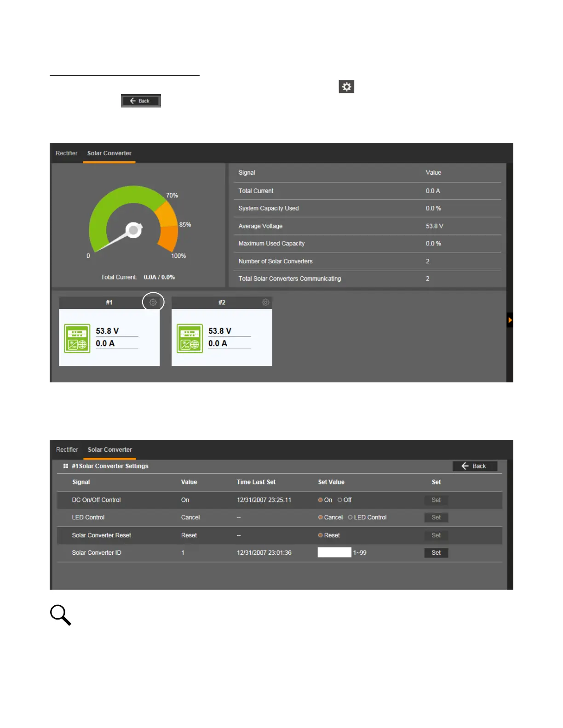Switch to Rectifier tab in settings panel
563x728 pixels.
[67, 449]
